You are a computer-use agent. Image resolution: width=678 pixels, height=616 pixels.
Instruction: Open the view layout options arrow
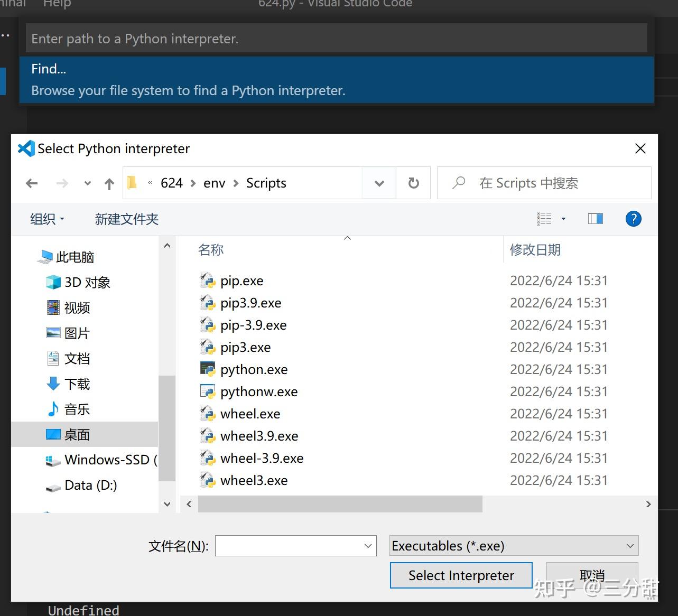pos(563,218)
